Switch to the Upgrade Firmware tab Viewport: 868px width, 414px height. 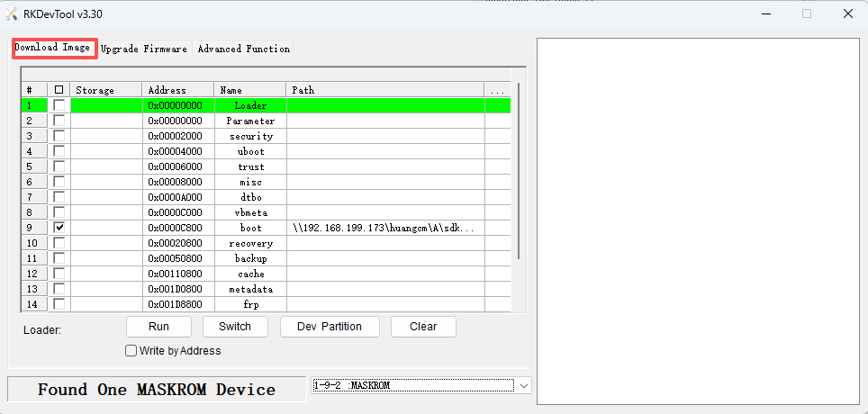click(144, 49)
